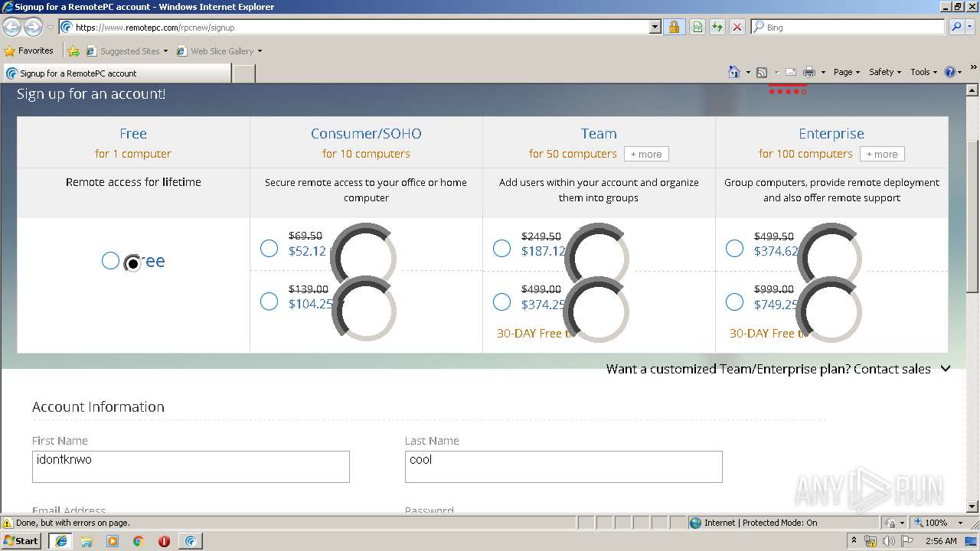Click Internet Protected Mode status text
This screenshot has height=551, width=980.
[x=760, y=523]
